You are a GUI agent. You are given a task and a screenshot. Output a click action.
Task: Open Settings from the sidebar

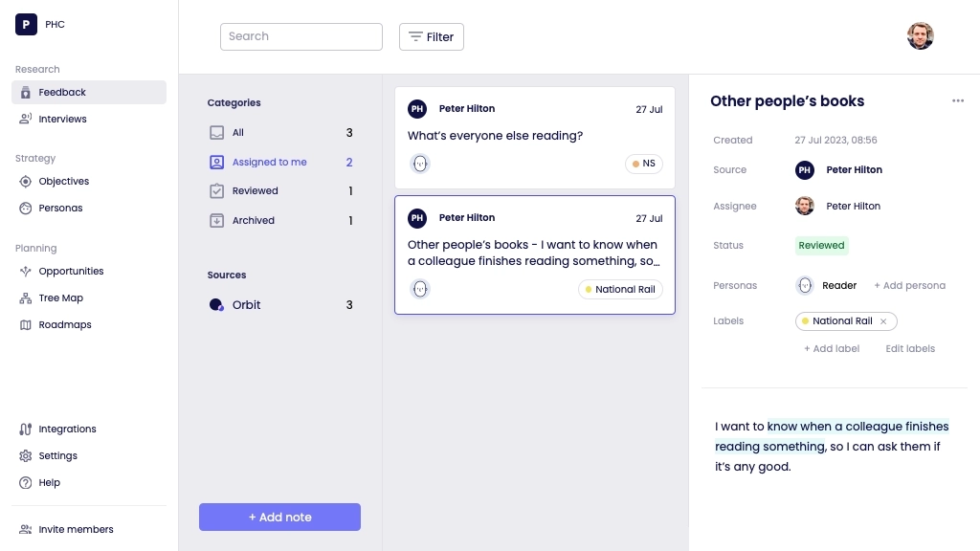tap(57, 455)
